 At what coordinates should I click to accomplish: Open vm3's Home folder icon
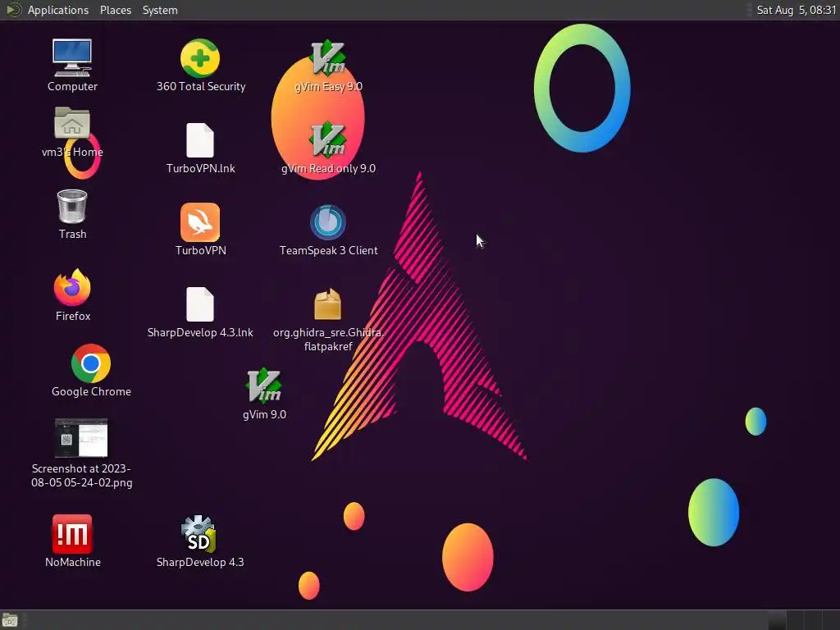[72, 123]
